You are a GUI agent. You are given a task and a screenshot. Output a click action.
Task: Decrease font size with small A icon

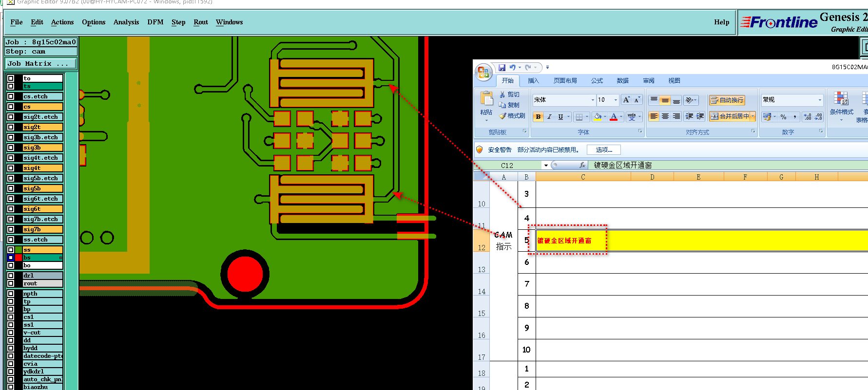click(x=637, y=100)
